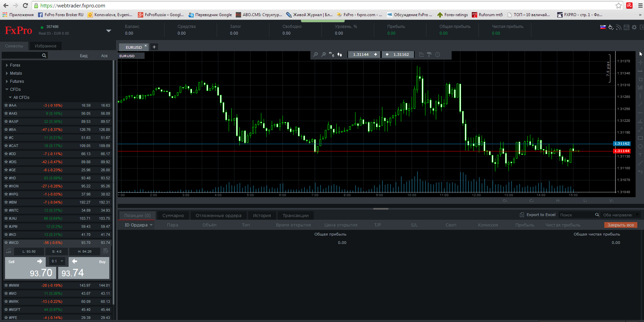
Task: Toggle favorite star for #IBM
Action: pos(6,202)
